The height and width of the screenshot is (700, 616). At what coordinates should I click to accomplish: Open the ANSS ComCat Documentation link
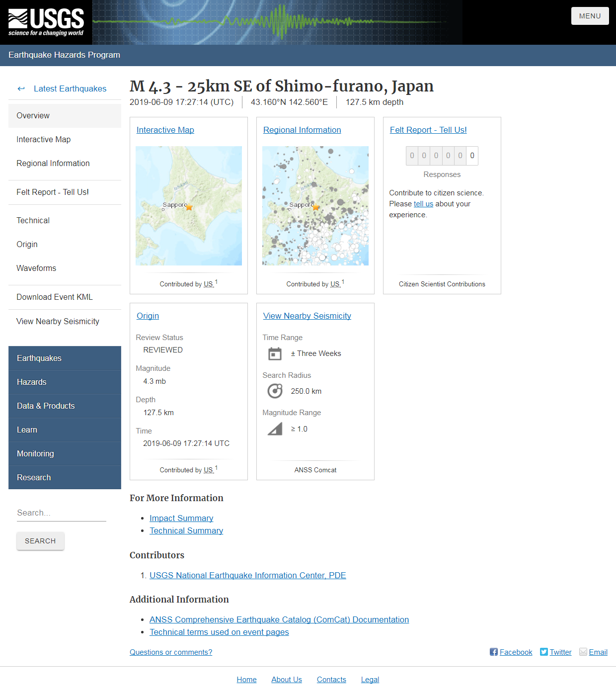(x=279, y=619)
